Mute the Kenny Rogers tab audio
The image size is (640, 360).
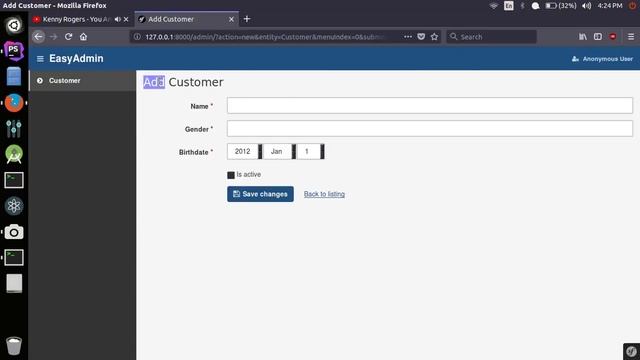point(118,19)
